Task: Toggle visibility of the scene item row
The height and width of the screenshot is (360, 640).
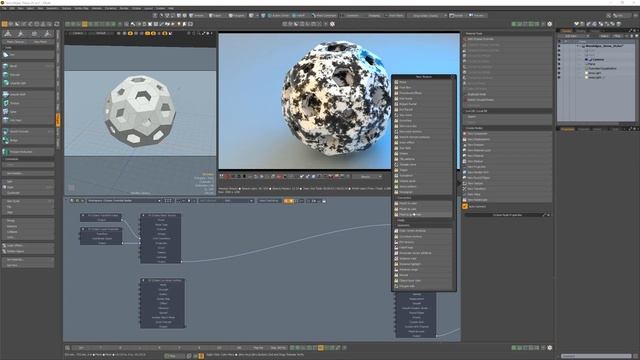Action: [x=559, y=46]
